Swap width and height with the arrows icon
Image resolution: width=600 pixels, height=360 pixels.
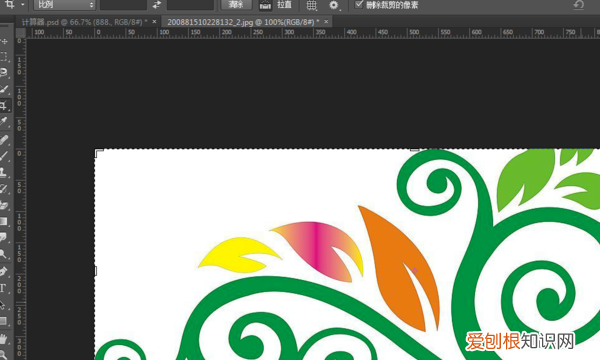[x=157, y=5]
